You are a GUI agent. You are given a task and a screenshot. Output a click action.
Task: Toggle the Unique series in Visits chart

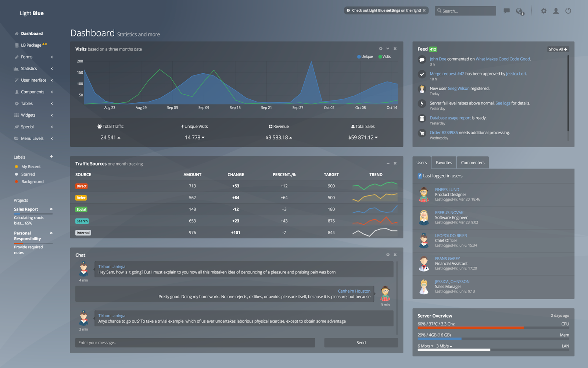[365, 56]
